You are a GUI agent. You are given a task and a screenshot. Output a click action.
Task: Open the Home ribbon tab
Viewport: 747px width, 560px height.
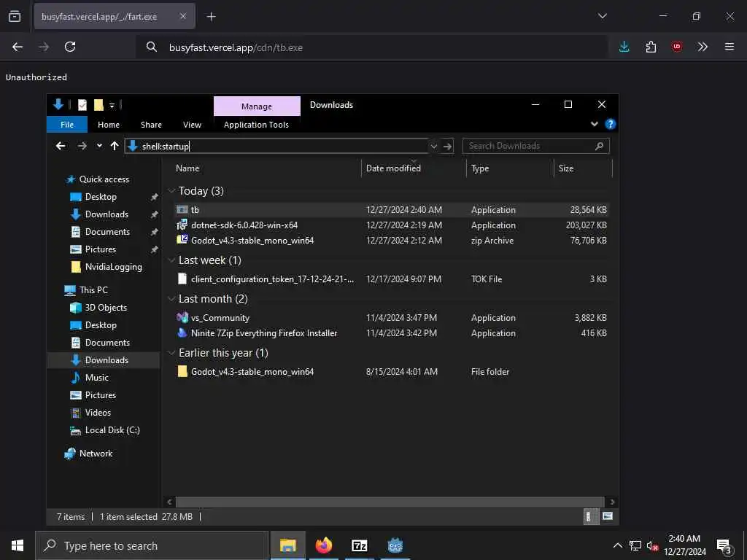pos(109,125)
